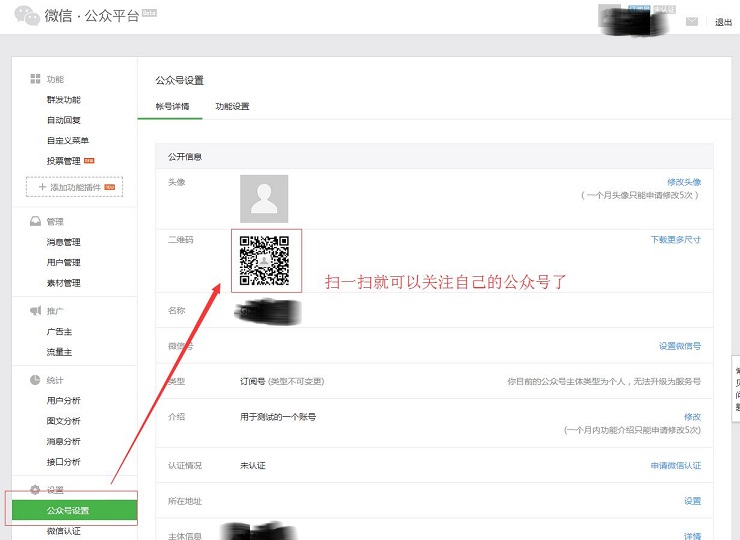Click the 修改头像 link
The height and width of the screenshot is (540, 740).
click(684, 182)
